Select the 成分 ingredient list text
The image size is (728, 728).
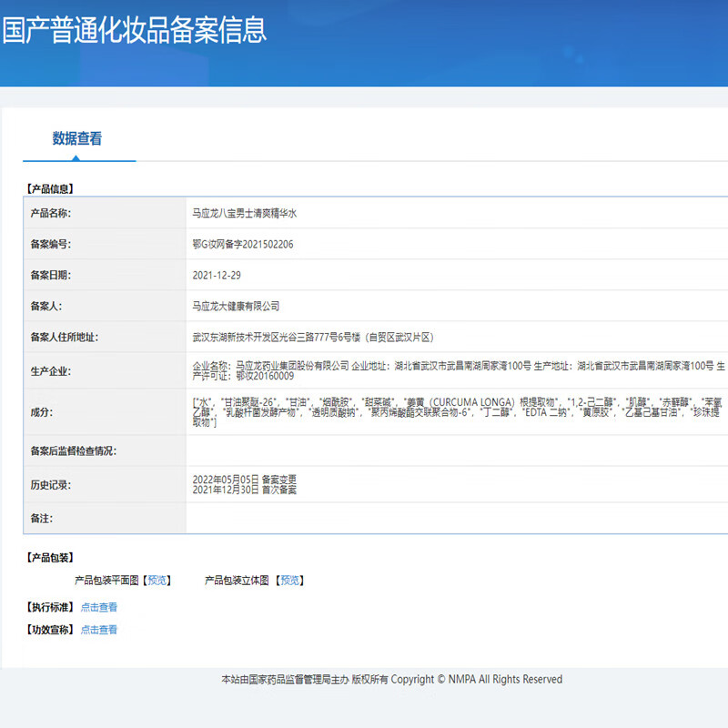[x=458, y=412]
